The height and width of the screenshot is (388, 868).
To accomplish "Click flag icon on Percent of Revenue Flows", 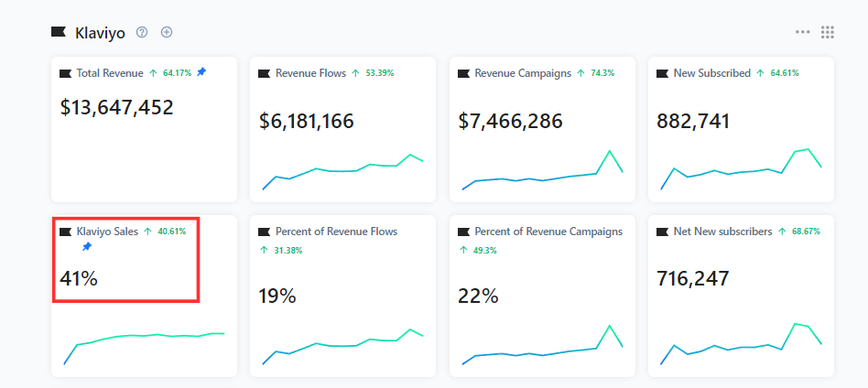I will 264,232.
